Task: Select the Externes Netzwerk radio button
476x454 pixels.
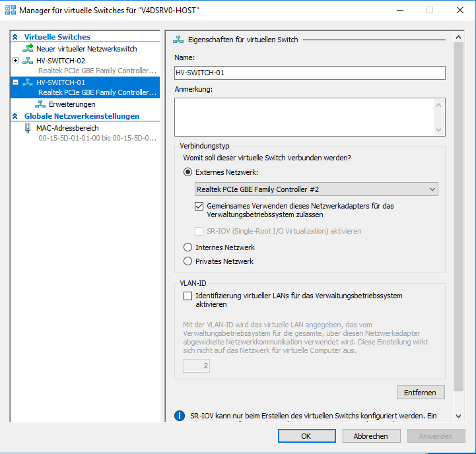Action: [188, 172]
